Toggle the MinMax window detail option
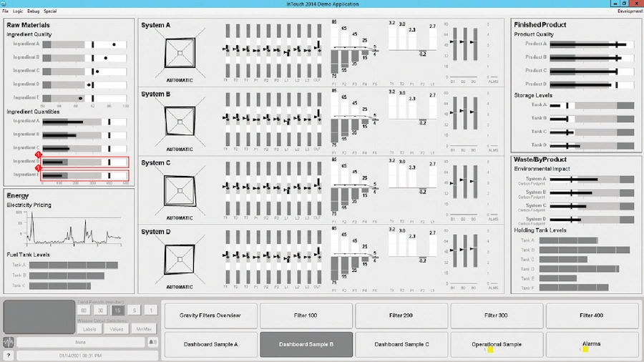Viewport: 644px width, 362px height. 144,330
